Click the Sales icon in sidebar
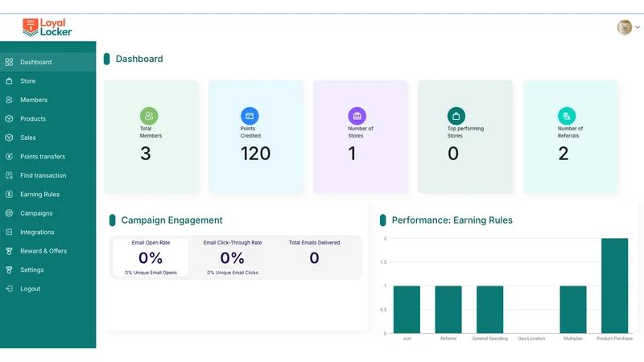The image size is (644, 362). click(9, 138)
